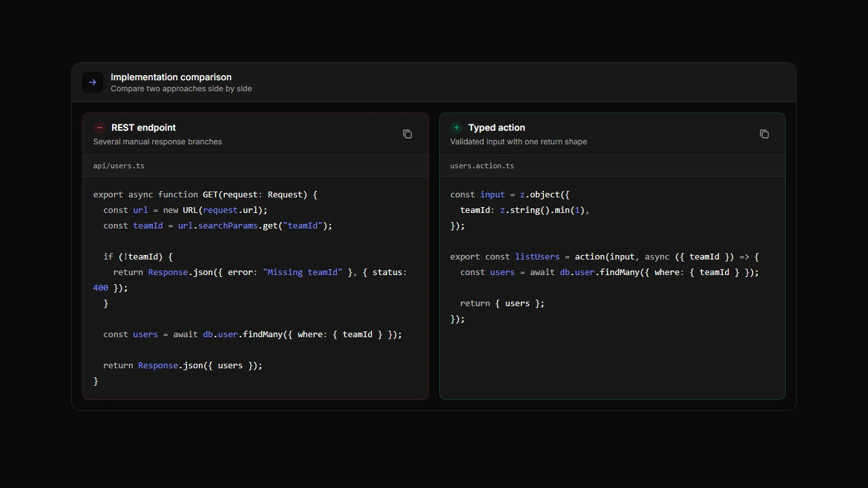Image resolution: width=868 pixels, height=488 pixels.
Task: Click "const input = z.object({" line
Action: pos(510,194)
